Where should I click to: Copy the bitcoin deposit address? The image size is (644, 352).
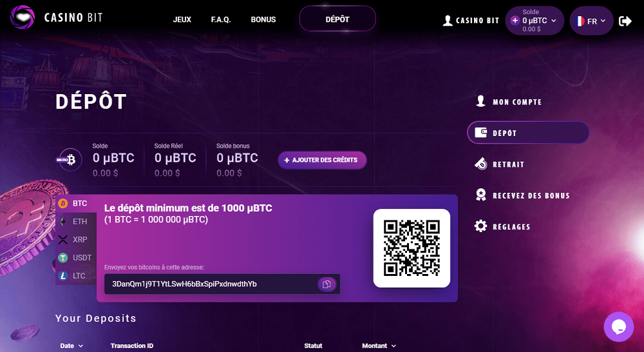tap(327, 284)
